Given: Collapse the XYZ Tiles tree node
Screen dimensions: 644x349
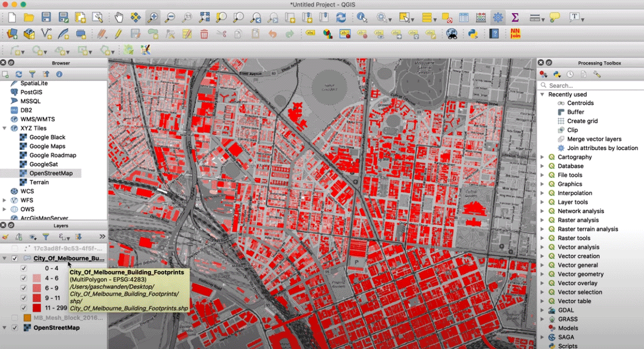Looking at the screenshot, I should (x=5, y=128).
